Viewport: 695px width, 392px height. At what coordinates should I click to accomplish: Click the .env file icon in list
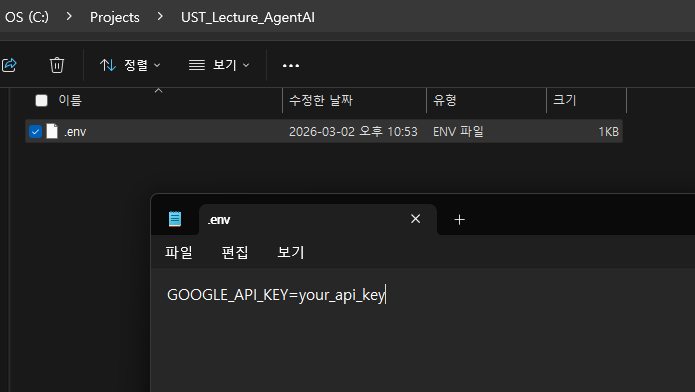point(52,131)
